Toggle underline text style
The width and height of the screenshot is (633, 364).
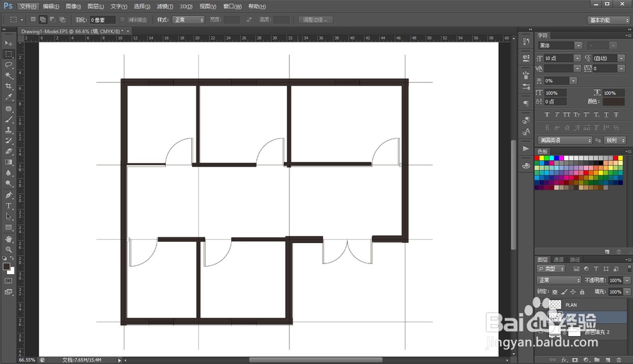(606, 115)
